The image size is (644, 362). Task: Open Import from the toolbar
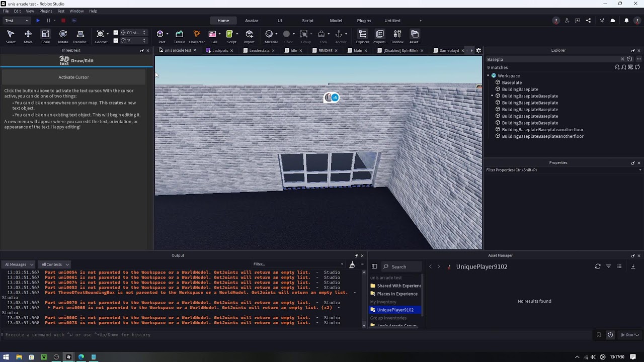(x=249, y=36)
